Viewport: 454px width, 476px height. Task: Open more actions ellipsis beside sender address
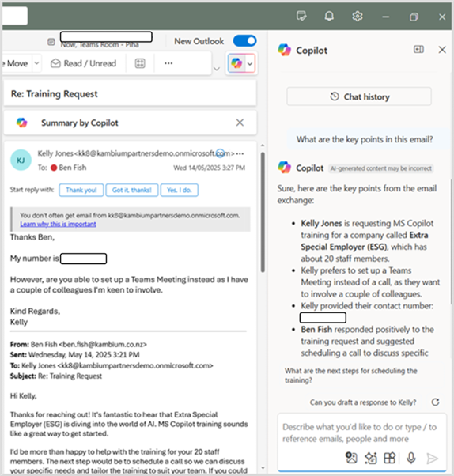(x=240, y=153)
